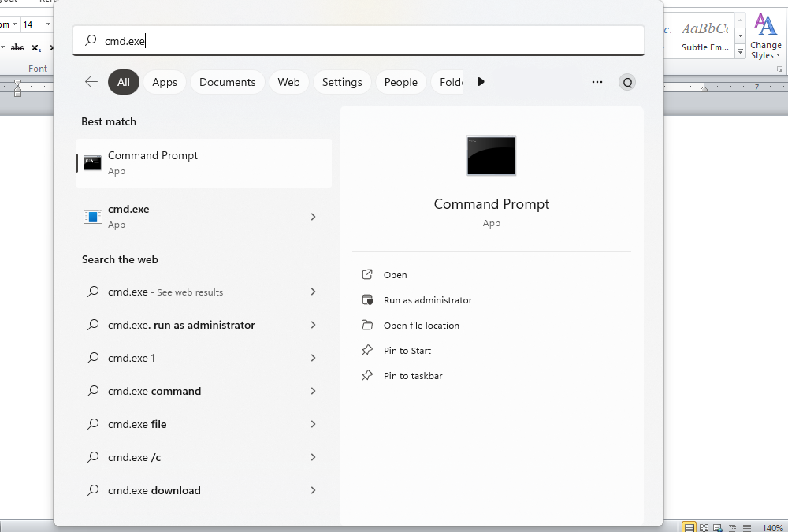Viewport: 788px width, 532px height.
Task: Click the Run as administrator shield icon
Action: 367,299
